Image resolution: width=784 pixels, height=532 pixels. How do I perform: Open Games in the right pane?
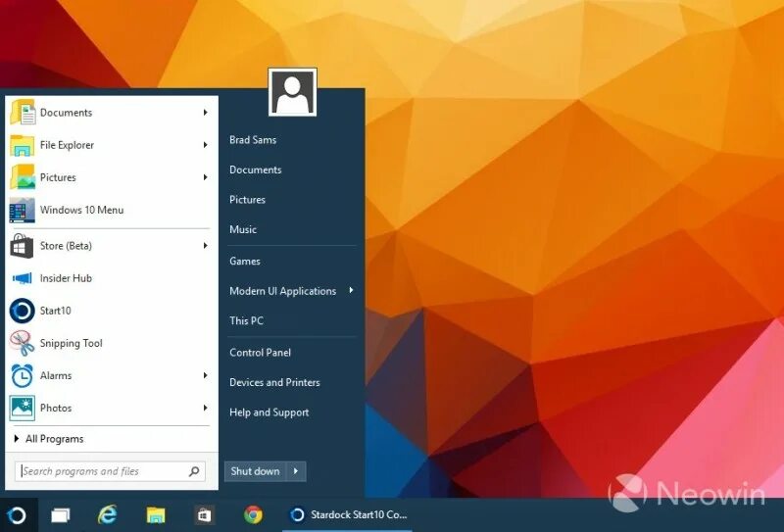[245, 261]
